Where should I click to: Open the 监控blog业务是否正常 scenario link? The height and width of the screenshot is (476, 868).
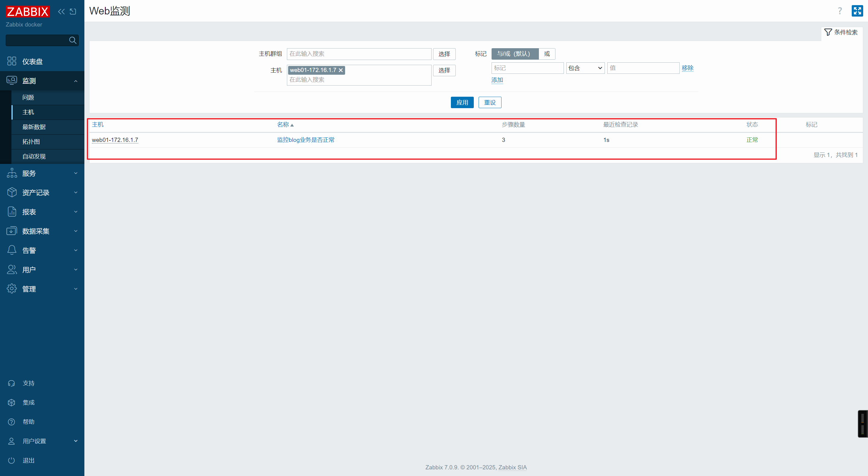[x=306, y=140]
